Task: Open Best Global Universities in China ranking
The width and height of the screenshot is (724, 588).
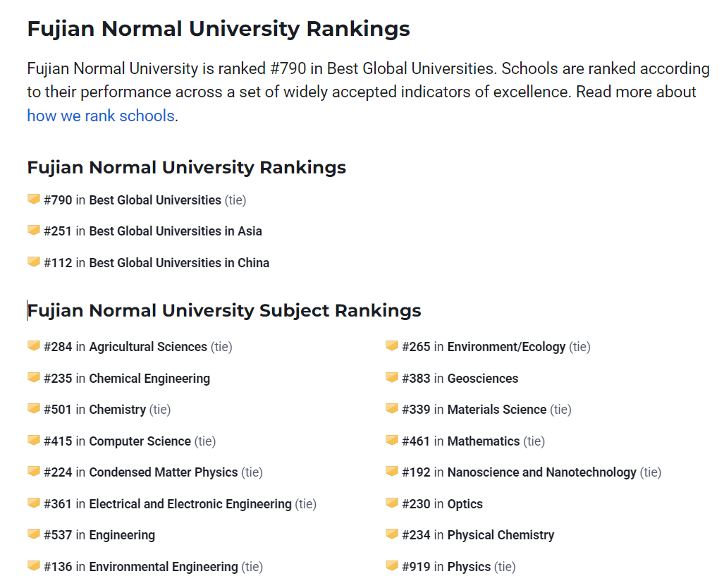Action: tap(179, 263)
